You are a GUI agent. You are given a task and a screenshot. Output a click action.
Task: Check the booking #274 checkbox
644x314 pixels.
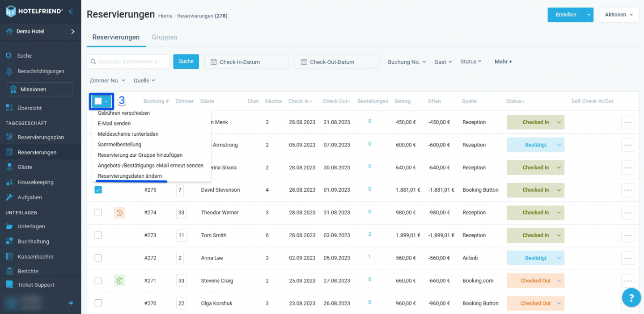click(98, 213)
